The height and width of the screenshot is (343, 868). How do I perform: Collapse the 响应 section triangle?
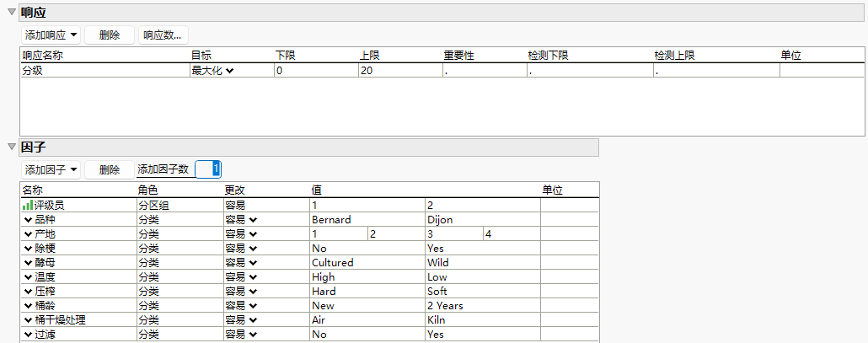11,12
